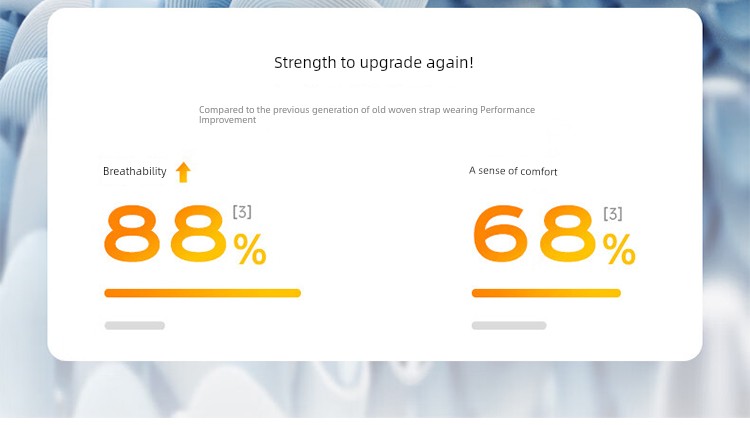
Task: Click the orange bar under 88%
Action: pyautogui.click(x=202, y=293)
